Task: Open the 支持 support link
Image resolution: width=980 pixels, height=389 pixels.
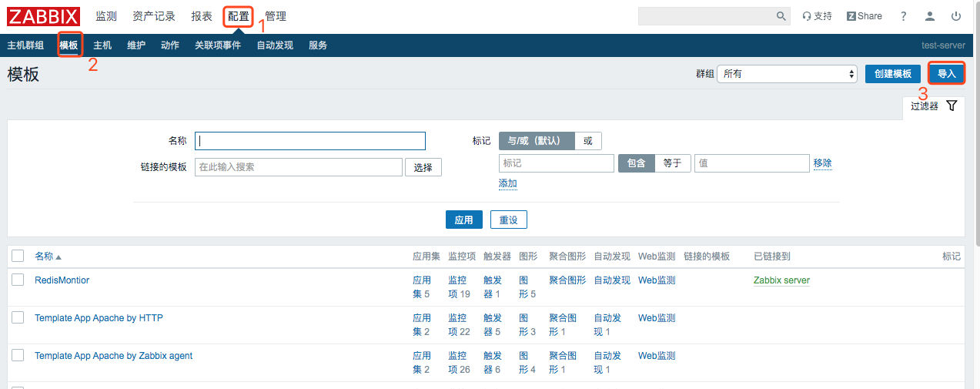Action: [x=817, y=16]
